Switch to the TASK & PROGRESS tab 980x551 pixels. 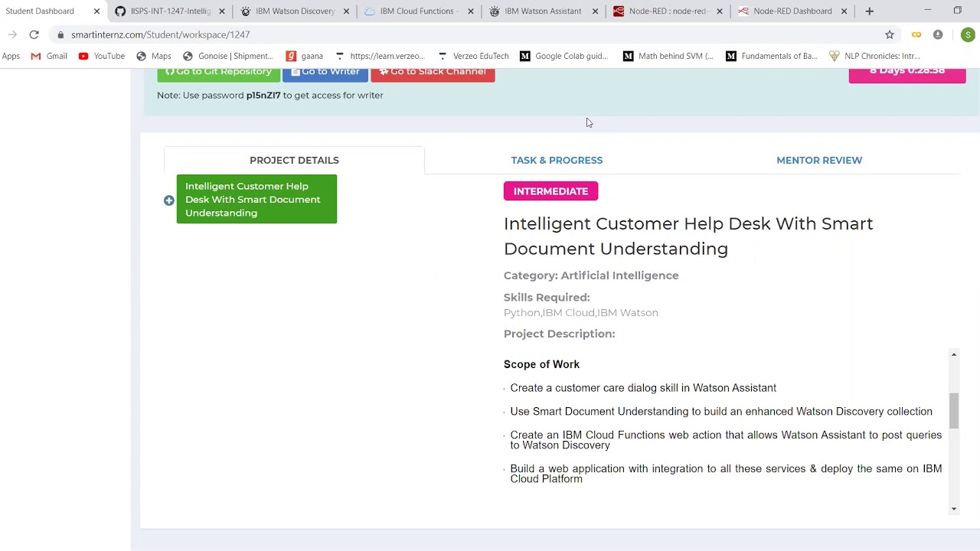click(557, 160)
